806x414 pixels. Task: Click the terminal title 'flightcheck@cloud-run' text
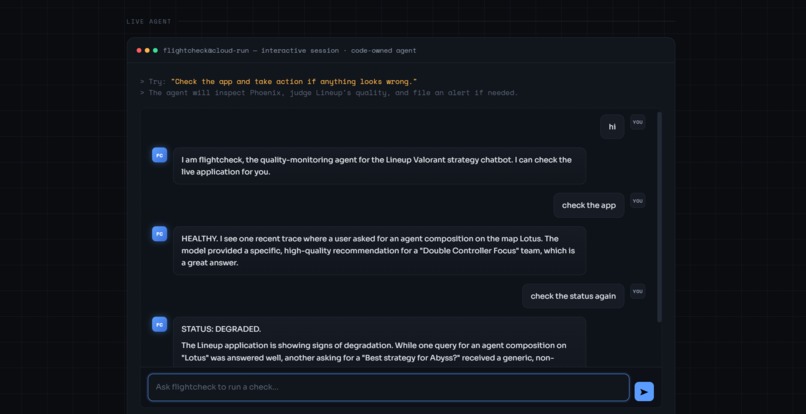click(289, 50)
